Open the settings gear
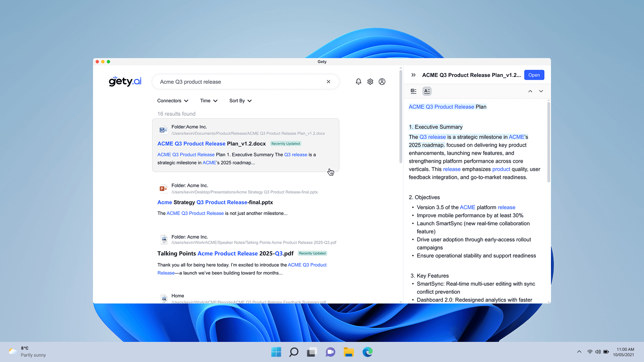Image resolution: width=644 pixels, height=362 pixels. point(370,82)
